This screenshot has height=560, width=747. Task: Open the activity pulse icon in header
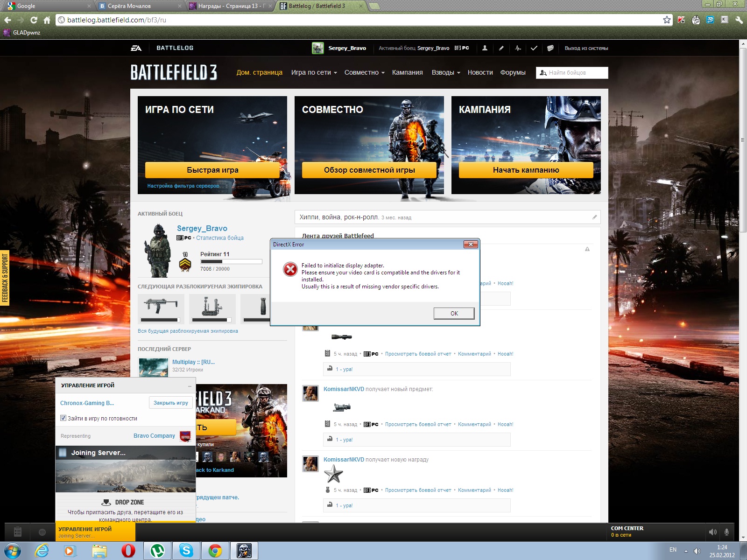point(518,48)
